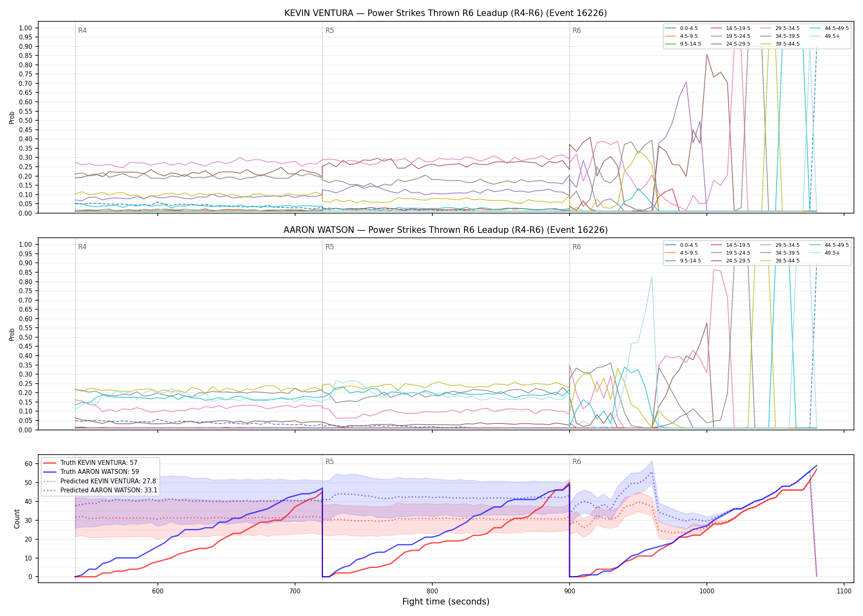Select '34.5-39.5' legend entry in Ventura chart

(x=780, y=36)
